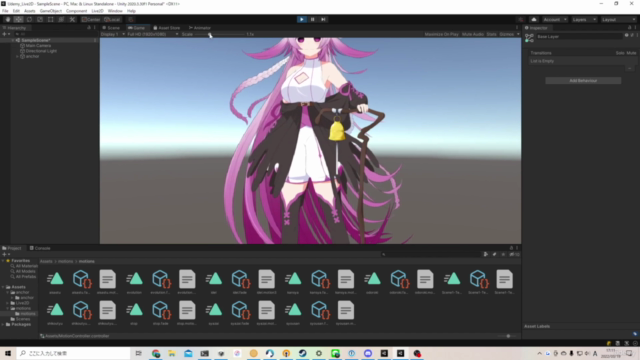The image size is (640, 360).
Task: Open the Layout dropdown
Action: tap(618, 20)
